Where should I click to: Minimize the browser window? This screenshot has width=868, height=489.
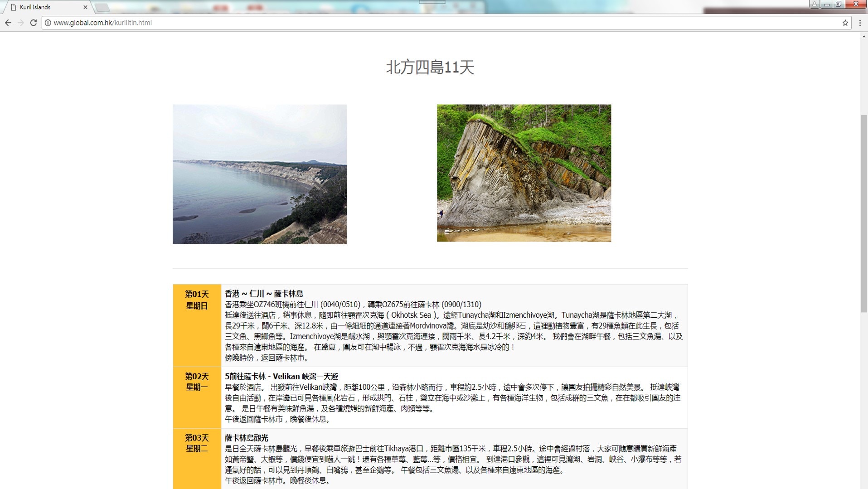[826, 4]
